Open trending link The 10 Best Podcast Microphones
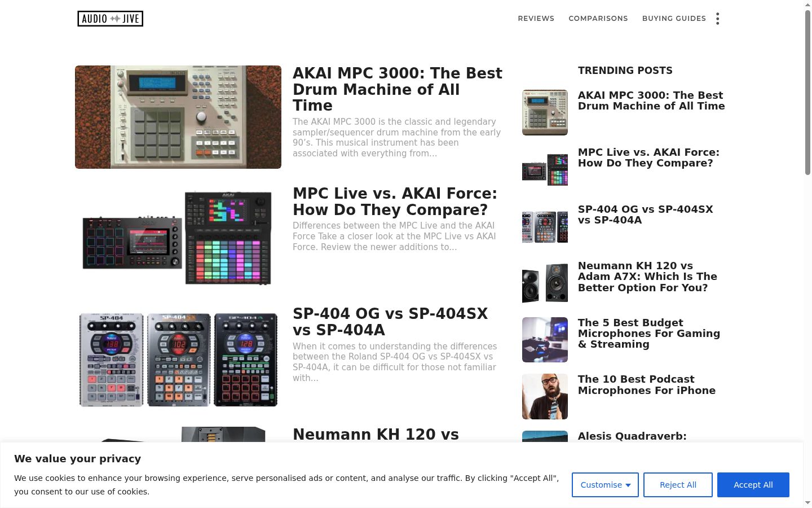The width and height of the screenshot is (812, 508). click(647, 385)
